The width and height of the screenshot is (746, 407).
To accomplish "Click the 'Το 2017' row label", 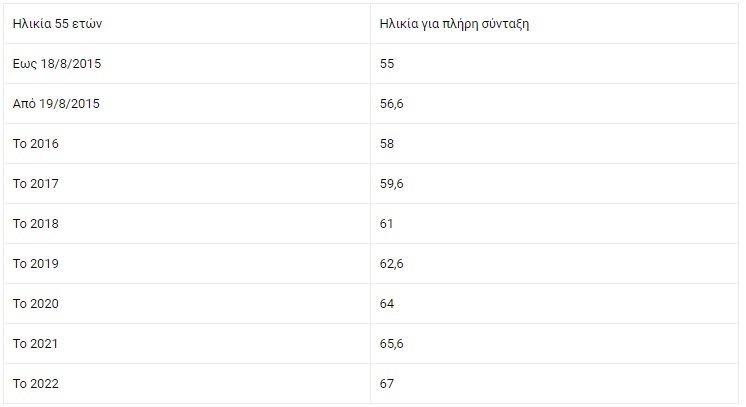I will click(x=36, y=184).
